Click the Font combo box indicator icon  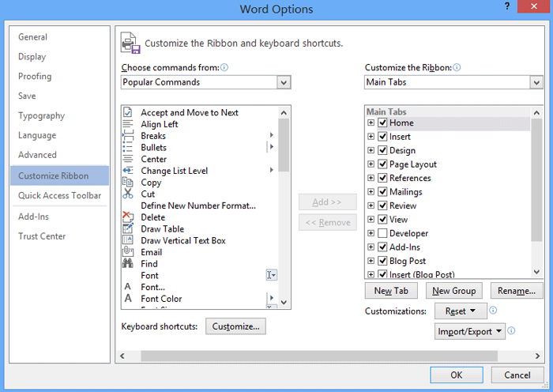[x=271, y=275]
